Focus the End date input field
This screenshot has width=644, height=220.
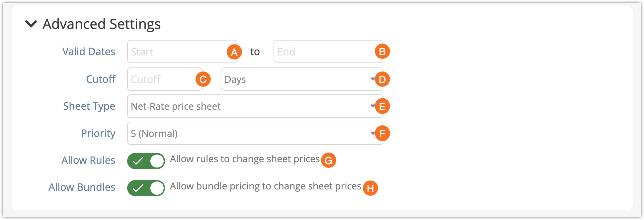click(322, 52)
